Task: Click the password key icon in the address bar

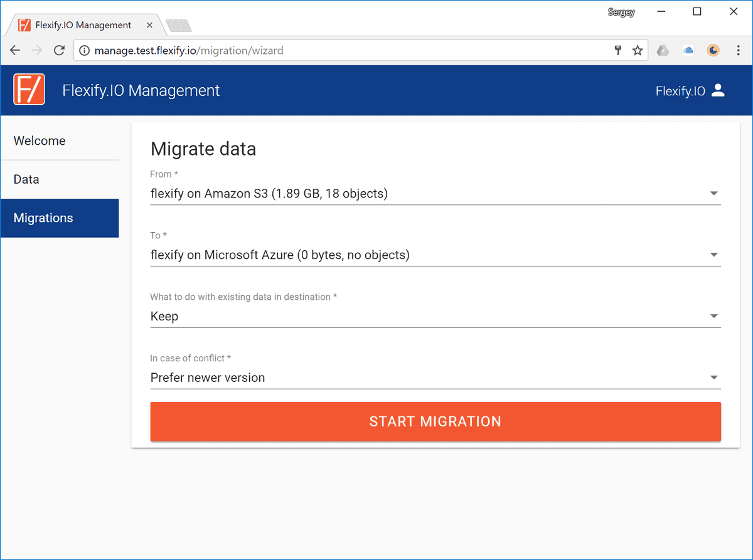Action: point(618,50)
